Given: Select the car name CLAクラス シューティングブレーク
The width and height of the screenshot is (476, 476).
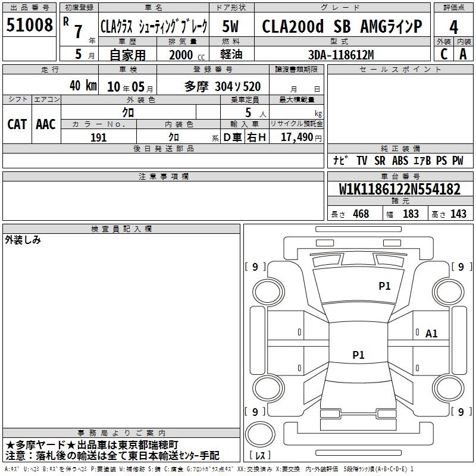Looking at the screenshot, I should click(x=154, y=26).
